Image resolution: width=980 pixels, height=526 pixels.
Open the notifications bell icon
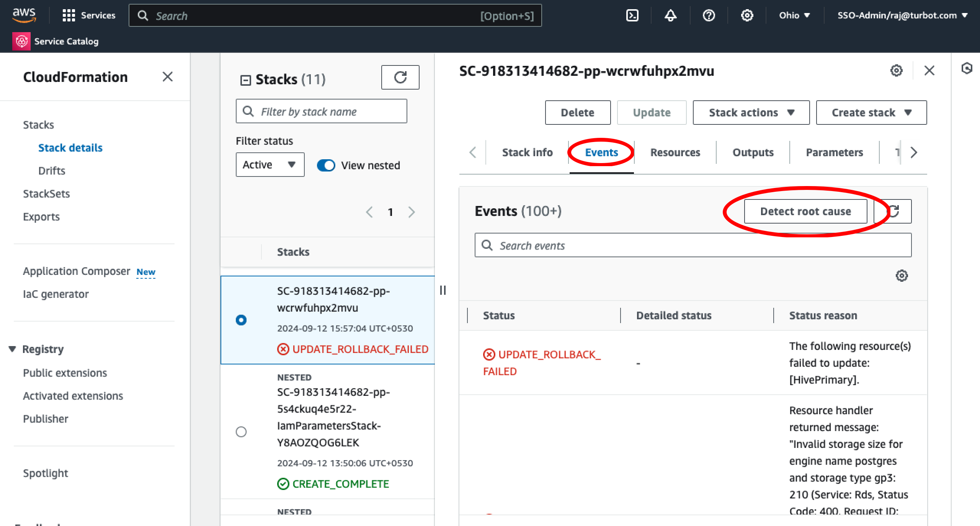point(670,15)
